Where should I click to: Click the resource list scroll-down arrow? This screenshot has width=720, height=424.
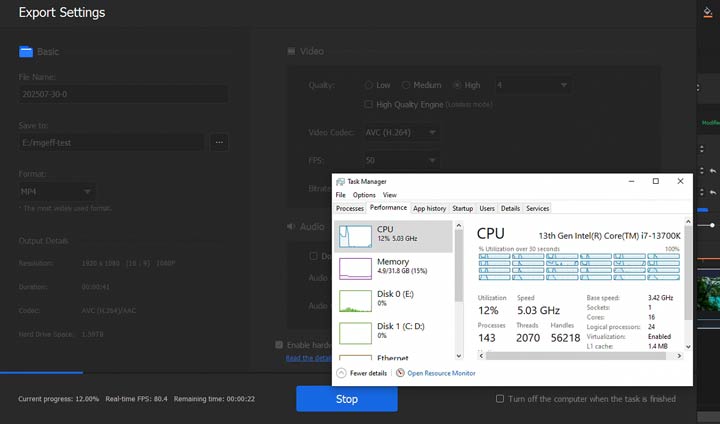(458, 356)
